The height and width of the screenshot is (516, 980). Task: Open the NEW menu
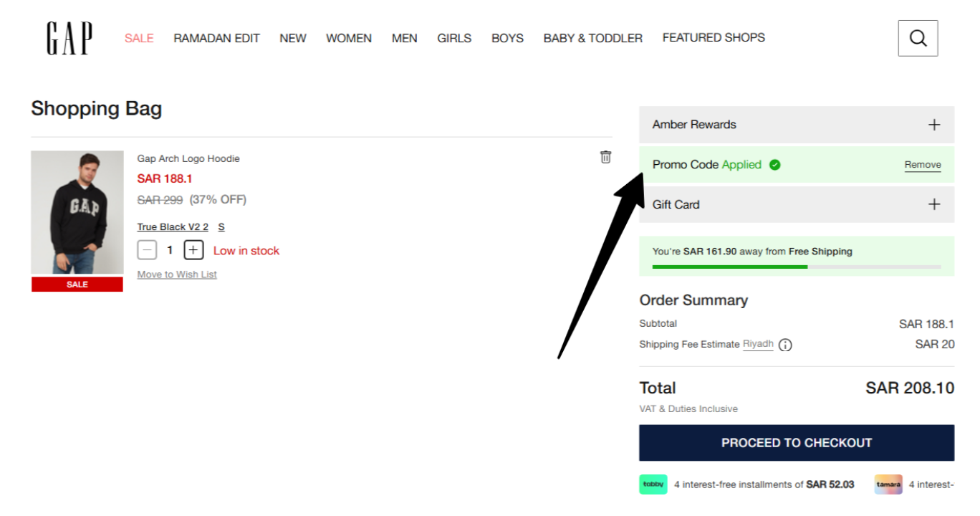tap(293, 38)
